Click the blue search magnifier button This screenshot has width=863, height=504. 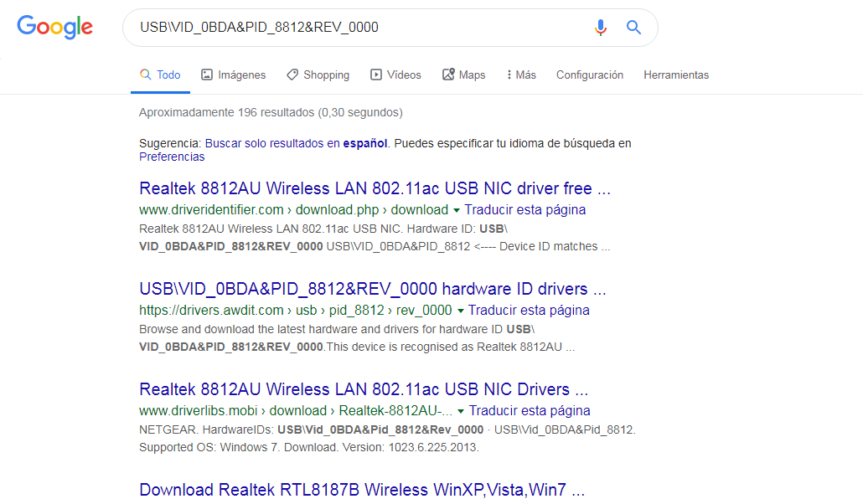pyautogui.click(x=633, y=27)
